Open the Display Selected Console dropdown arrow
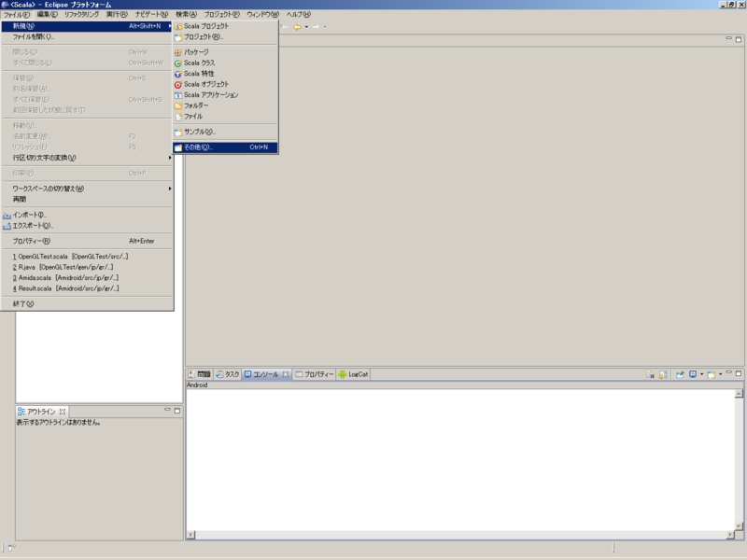Image resolution: width=747 pixels, height=560 pixels. pos(700,372)
